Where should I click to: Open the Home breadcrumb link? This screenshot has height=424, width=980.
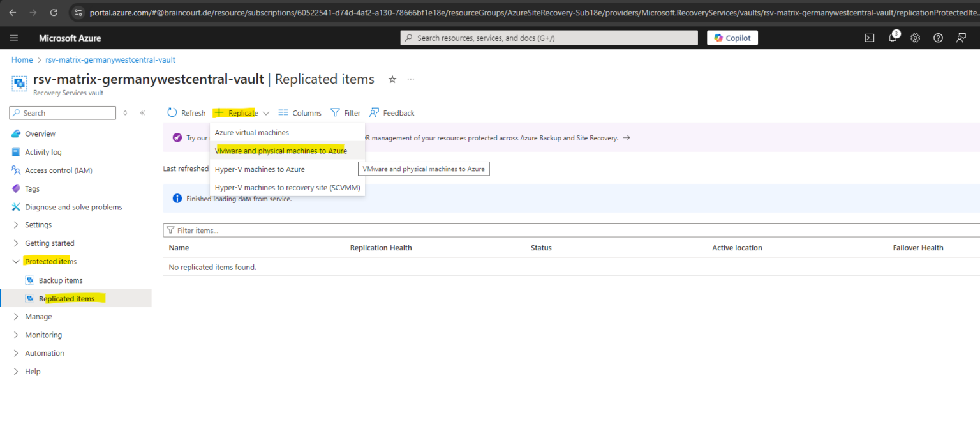[22, 59]
